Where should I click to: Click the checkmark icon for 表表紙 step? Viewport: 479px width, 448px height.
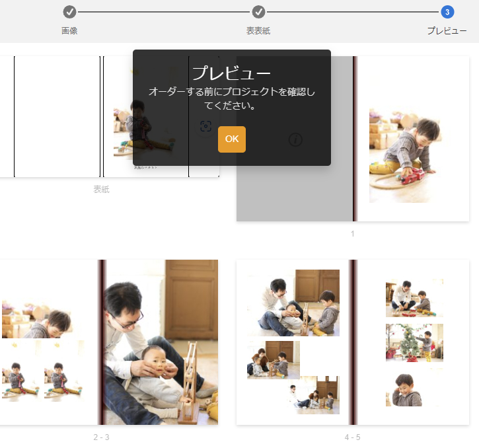point(258,12)
